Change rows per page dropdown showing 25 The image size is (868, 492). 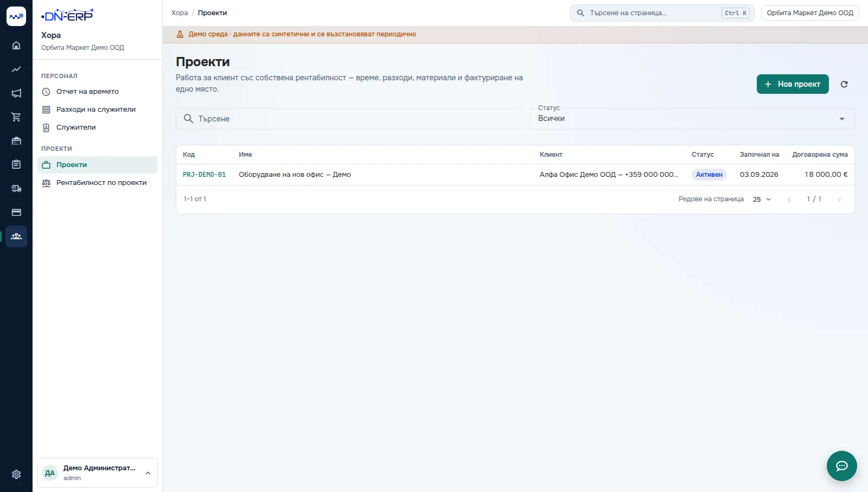click(762, 200)
